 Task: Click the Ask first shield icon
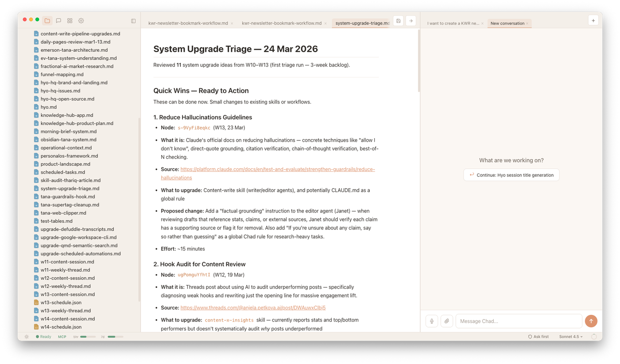click(530, 337)
